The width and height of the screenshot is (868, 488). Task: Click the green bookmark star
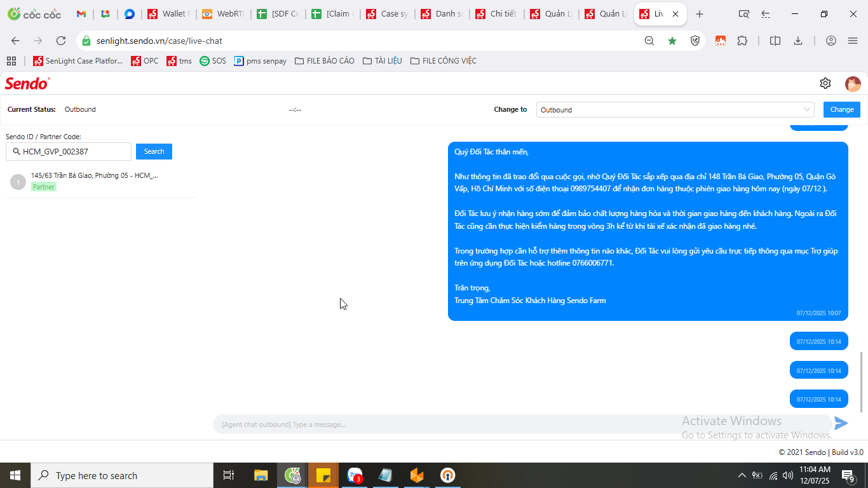(672, 41)
